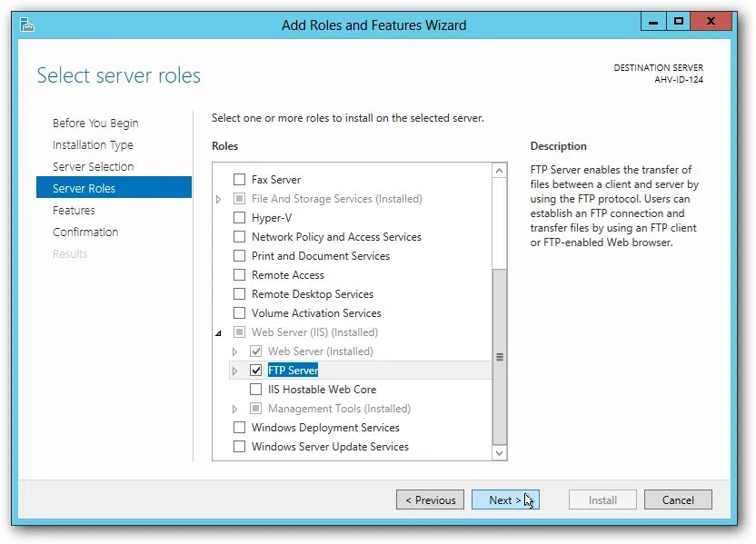Click the IIS Hostable Web Core label
The image size is (756, 544).
coord(322,390)
